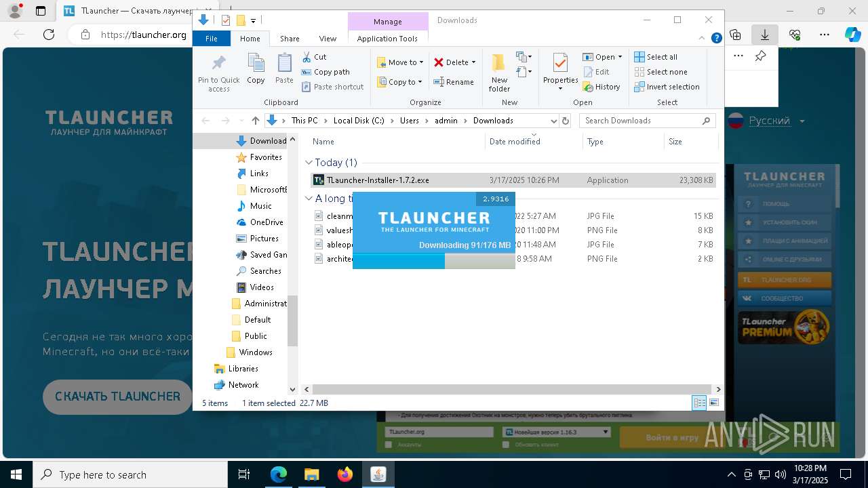868x488 pixels.
Task: Go up one folder level arrow
Action: click(255, 121)
